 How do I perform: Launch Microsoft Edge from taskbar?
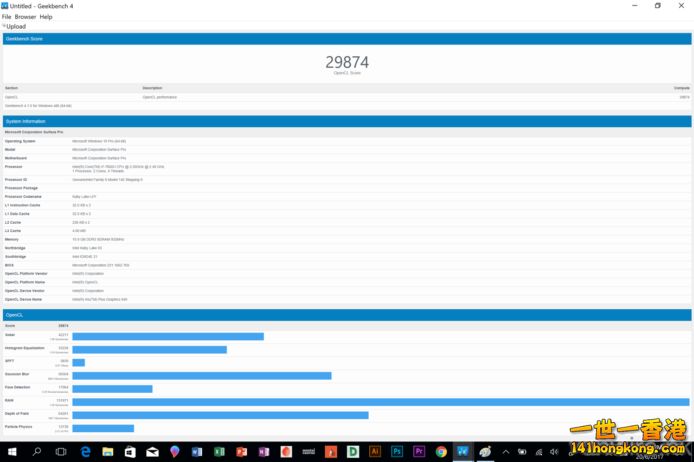[x=85, y=451]
